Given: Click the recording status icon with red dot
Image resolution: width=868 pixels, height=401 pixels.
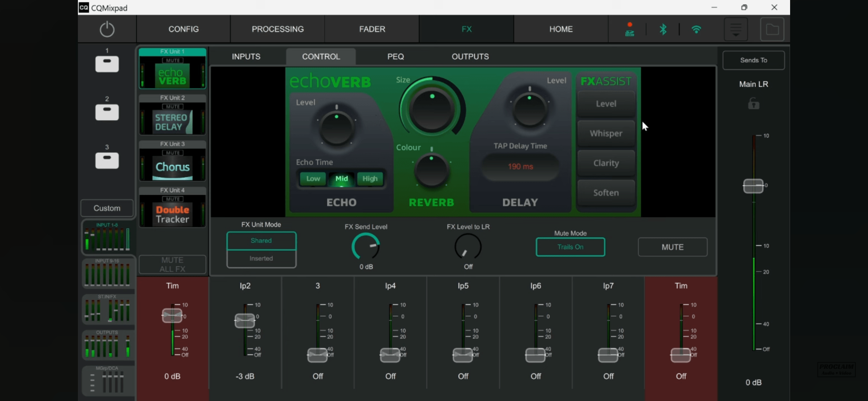Looking at the screenshot, I should click(x=629, y=29).
